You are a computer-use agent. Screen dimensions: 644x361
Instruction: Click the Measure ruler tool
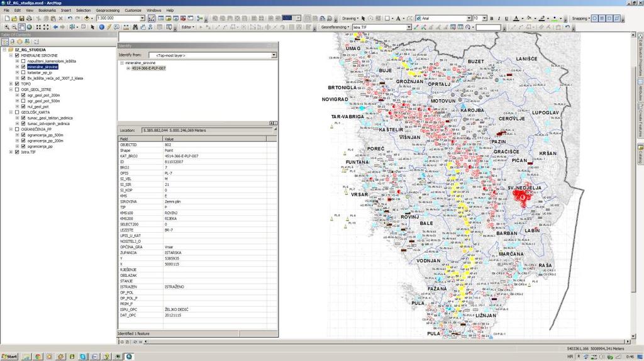pyautogui.click(x=126, y=27)
